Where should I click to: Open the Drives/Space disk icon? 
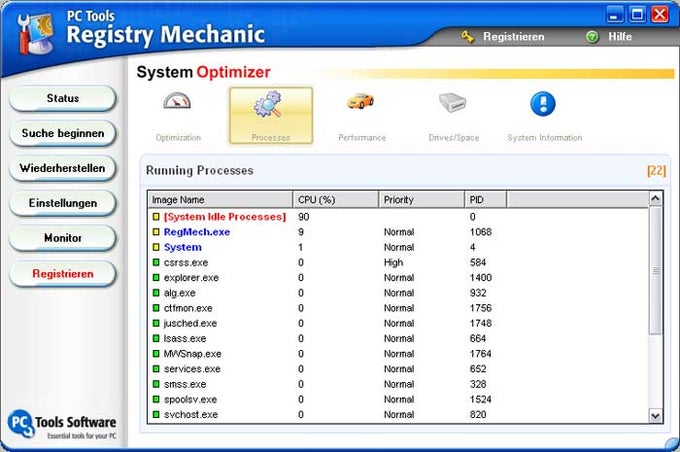452,102
